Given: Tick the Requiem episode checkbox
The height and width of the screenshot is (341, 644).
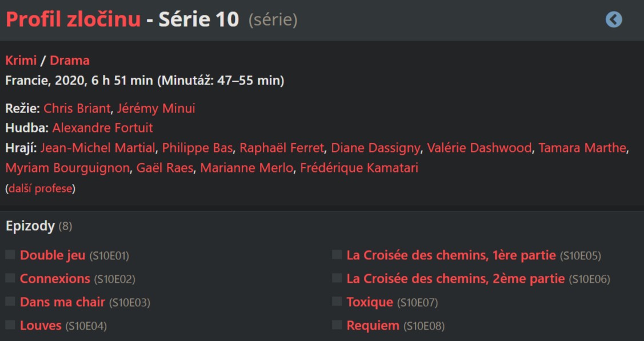Looking at the screenshot, I should tap(337, 325).
